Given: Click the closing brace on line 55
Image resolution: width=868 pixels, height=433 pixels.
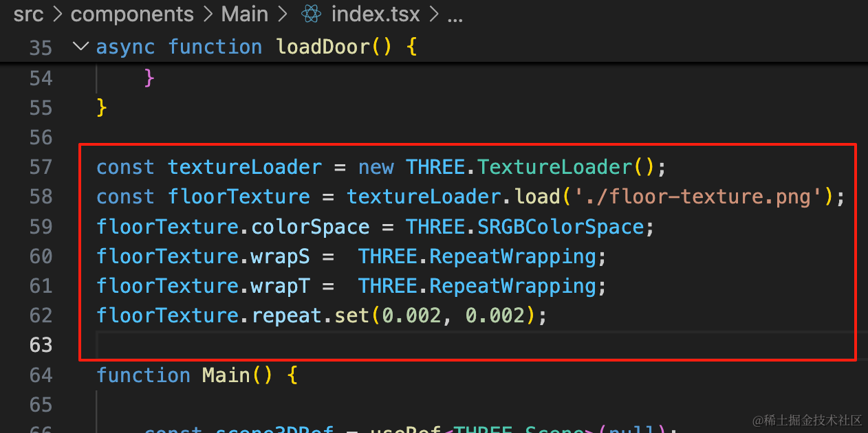Looking at the screenshot, I should [102, 107].
